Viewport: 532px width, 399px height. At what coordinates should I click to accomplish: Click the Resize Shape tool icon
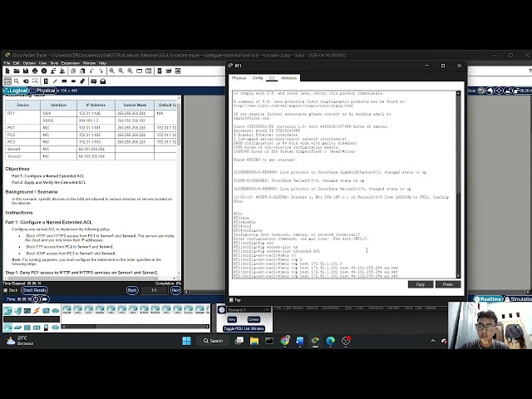click(x=35, y=81)
